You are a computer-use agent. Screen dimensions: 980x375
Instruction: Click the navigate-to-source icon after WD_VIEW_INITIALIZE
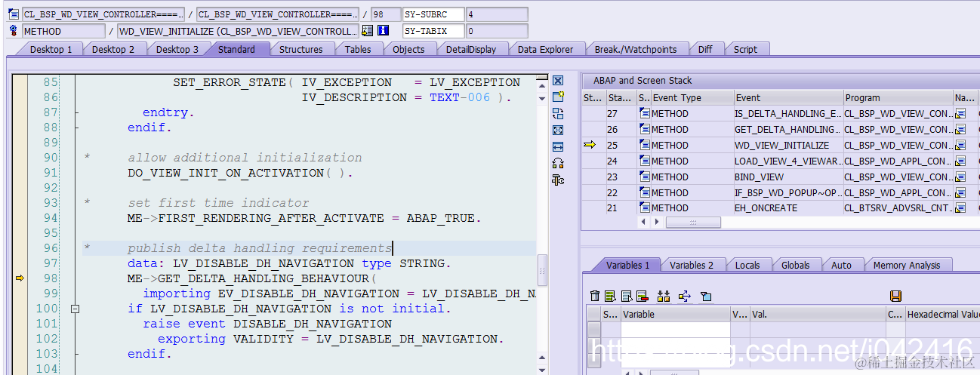click(368, 31)
